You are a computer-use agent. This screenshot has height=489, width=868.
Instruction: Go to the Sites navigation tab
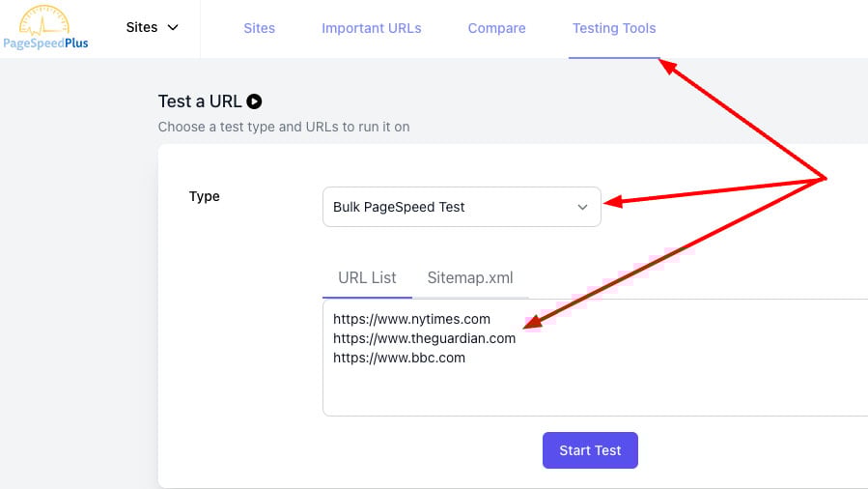point(259,28)
